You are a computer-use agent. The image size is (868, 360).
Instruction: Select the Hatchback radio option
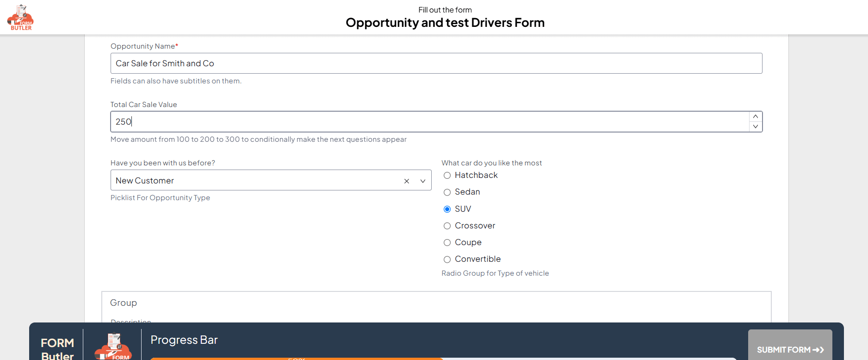pyautogui.click(x=447, y=176)
